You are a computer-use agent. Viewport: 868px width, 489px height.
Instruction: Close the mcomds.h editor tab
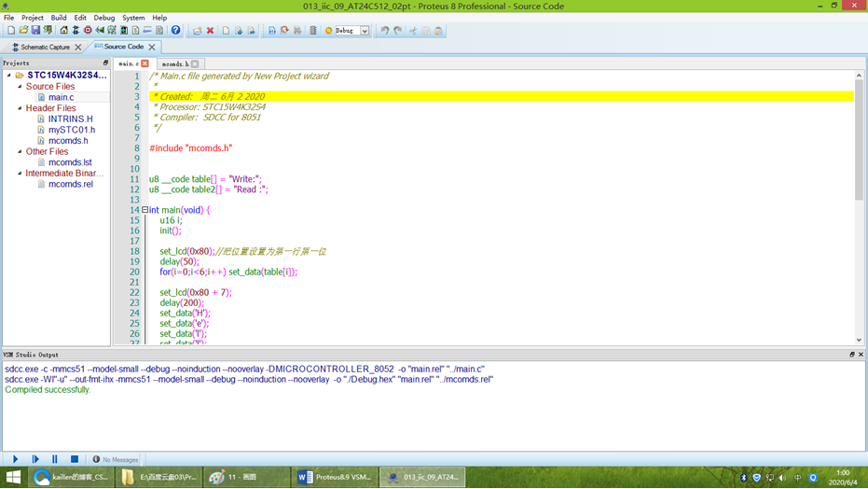[195, 64]
